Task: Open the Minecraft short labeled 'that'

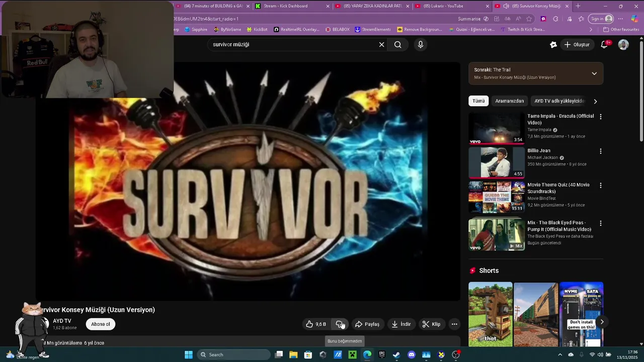Action: [x=491, y=314]
